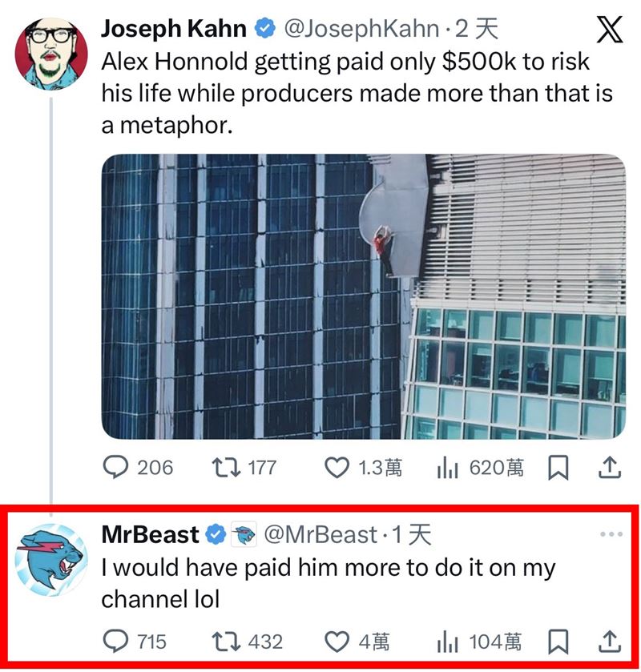Bookmark Joseph Kahn's tweet
The image size is (641, 672).
[x=558, y=468]
